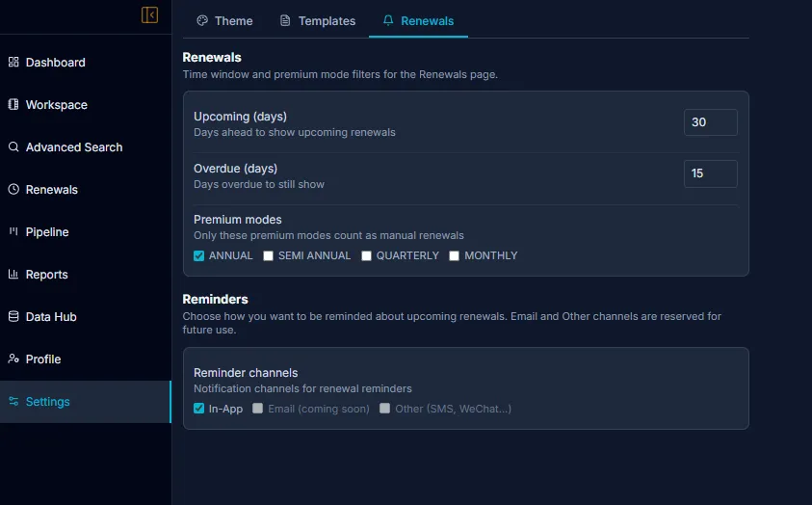Click the Dashboard grid icon
812x505 pixels.
point(13,62)
